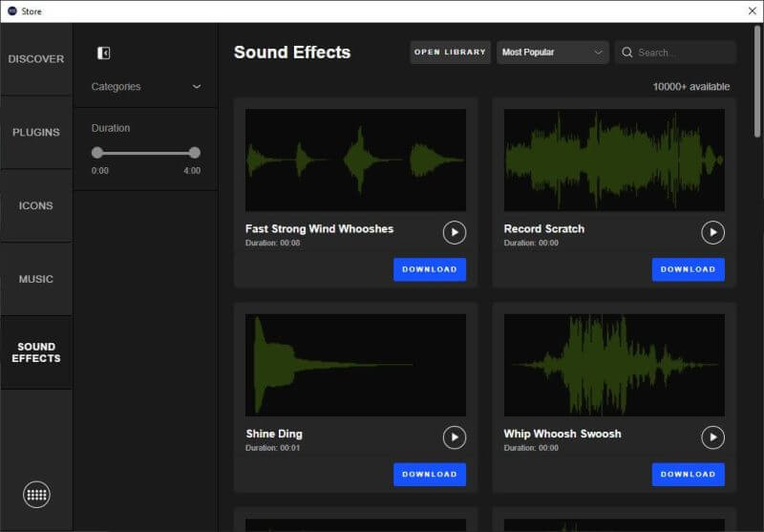Download Fast Strong Wind Whooshes
The width and height of the screenshot is (764, 532).
[x=430, y=269]
